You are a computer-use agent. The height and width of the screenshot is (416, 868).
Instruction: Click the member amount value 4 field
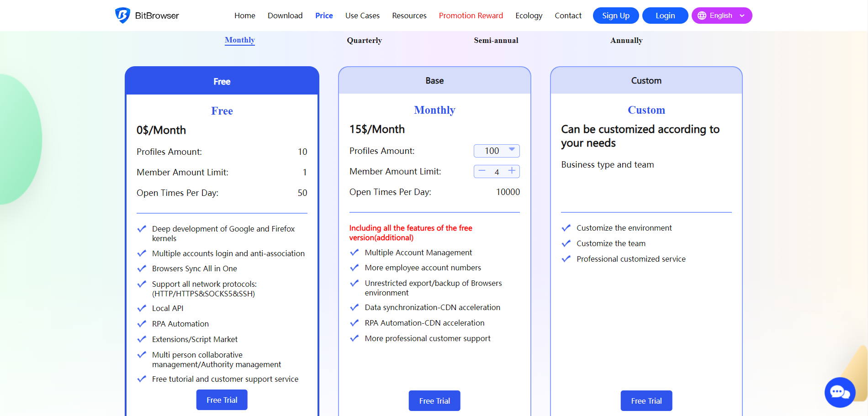point(497,172)
